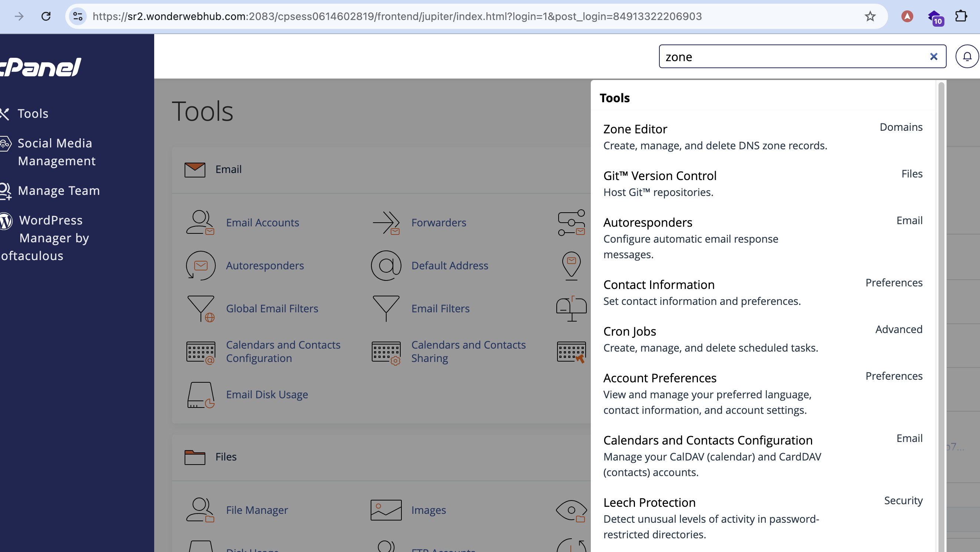Clear the zone search text
Viewport: 980px width, 552px height.
933,57
